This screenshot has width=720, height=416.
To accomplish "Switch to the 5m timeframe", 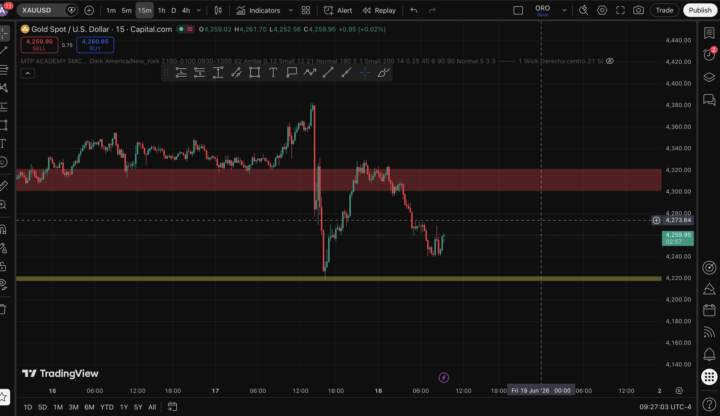I will click(x=127, y=10).
